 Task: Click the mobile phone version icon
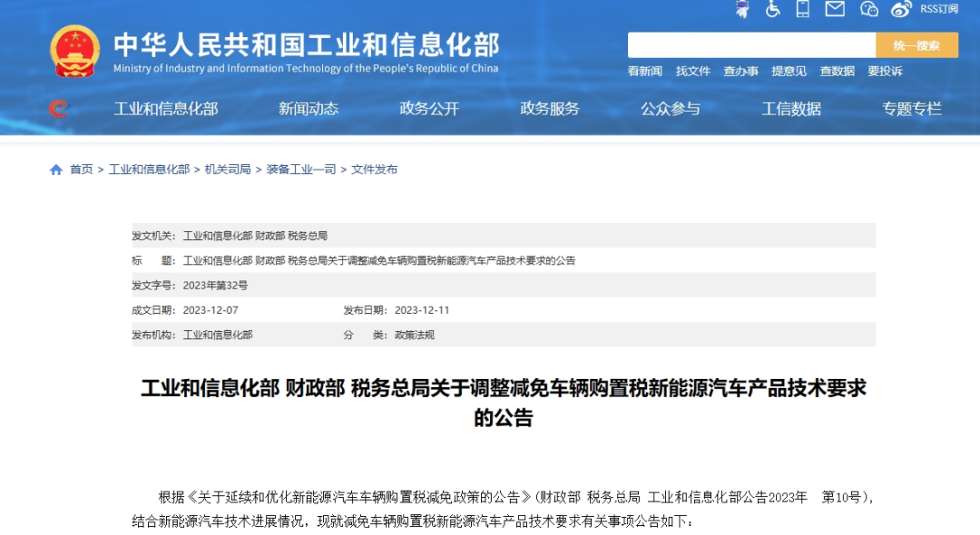(803, 9)
